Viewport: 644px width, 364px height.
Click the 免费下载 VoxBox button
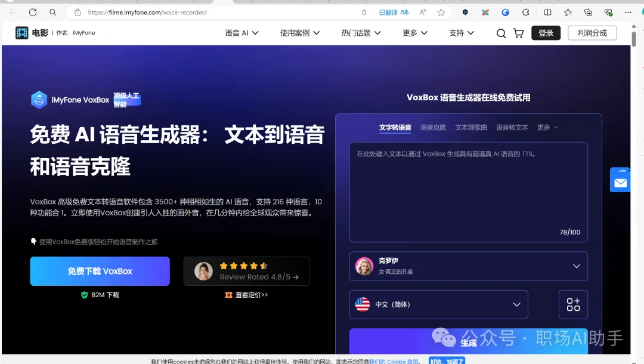tap(100, 271)
